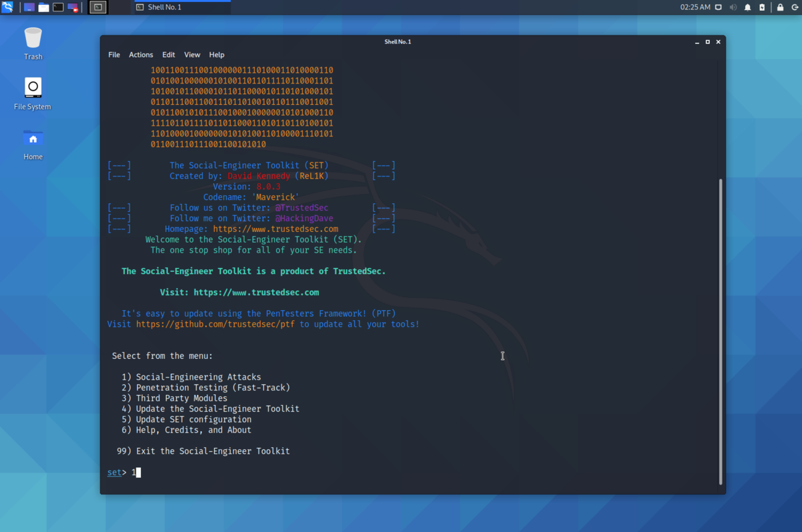Click the '3) Third Party Modules' line
The height and width of the screenshot is (532, 802).
[x=174, y=398]
